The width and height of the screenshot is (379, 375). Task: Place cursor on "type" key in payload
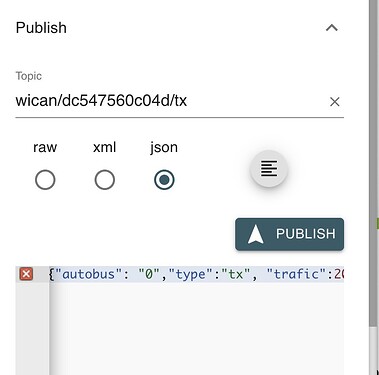point(190,274)
